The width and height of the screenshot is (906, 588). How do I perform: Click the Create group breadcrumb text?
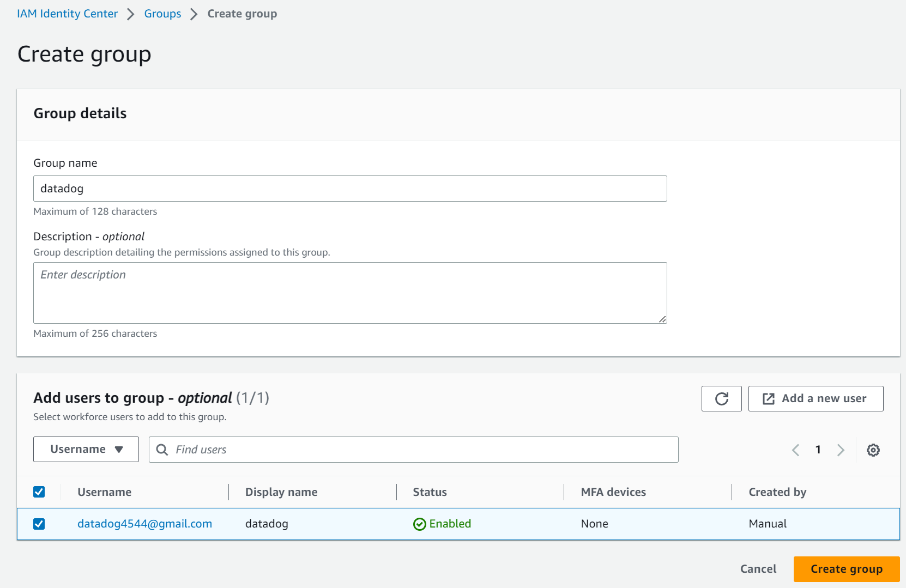click(242, 14)
